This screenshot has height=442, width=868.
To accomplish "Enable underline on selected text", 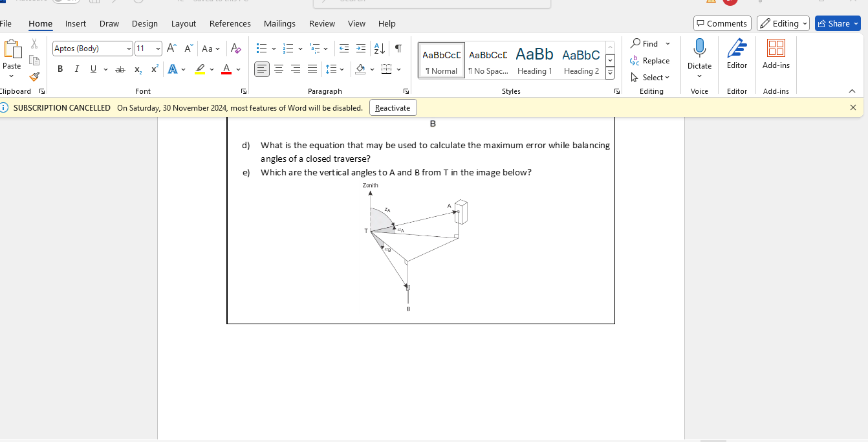I will (x=93, y=69).
